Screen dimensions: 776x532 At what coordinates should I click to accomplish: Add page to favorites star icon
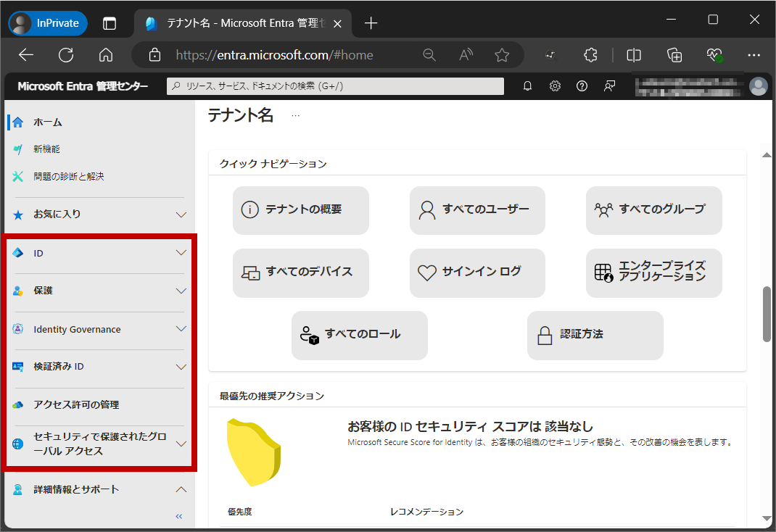[x=502, y=55]
